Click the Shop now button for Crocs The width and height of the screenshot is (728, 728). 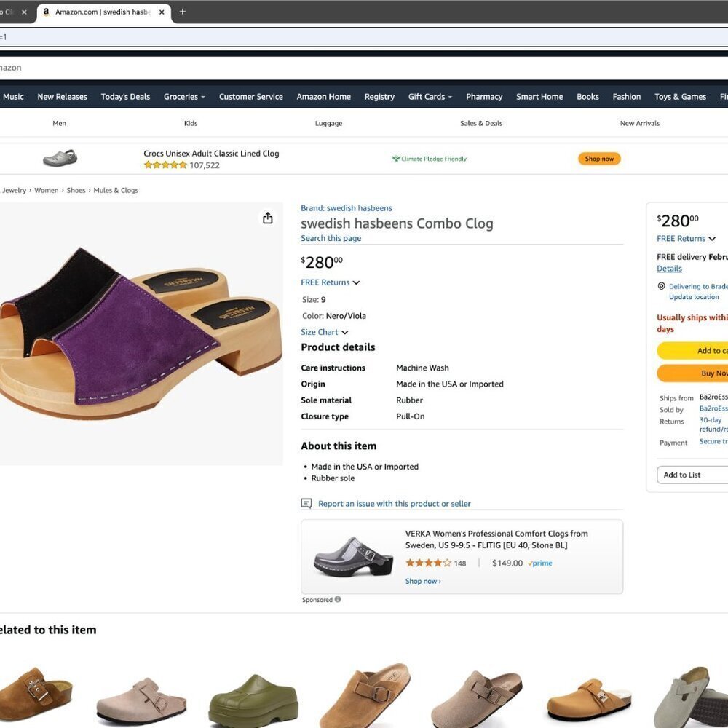[599, 159]
